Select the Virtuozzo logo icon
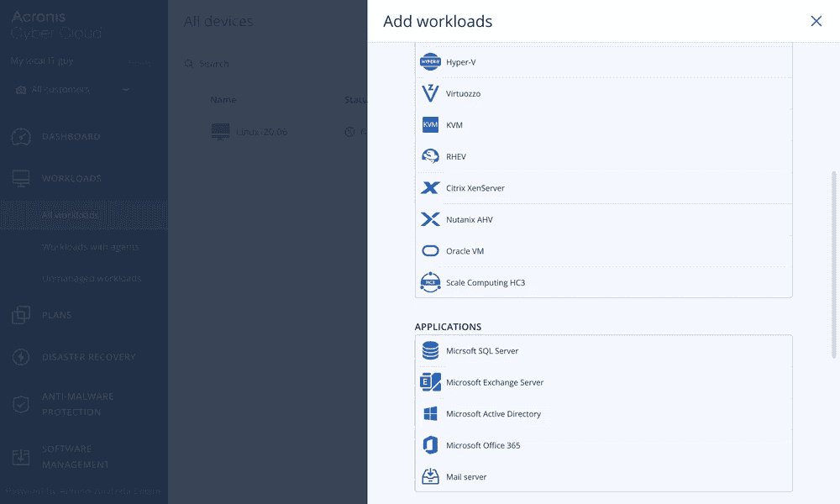The height and width of the screenshot is (504, 840). click(430, 93)
